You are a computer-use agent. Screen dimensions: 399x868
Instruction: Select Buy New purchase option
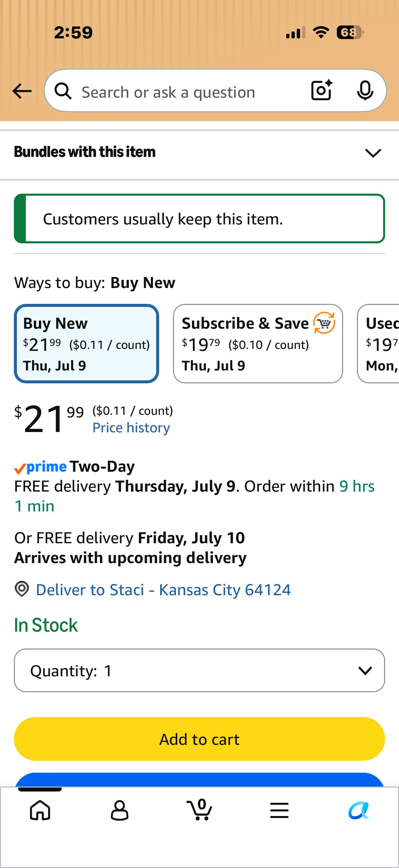(87, 343)
